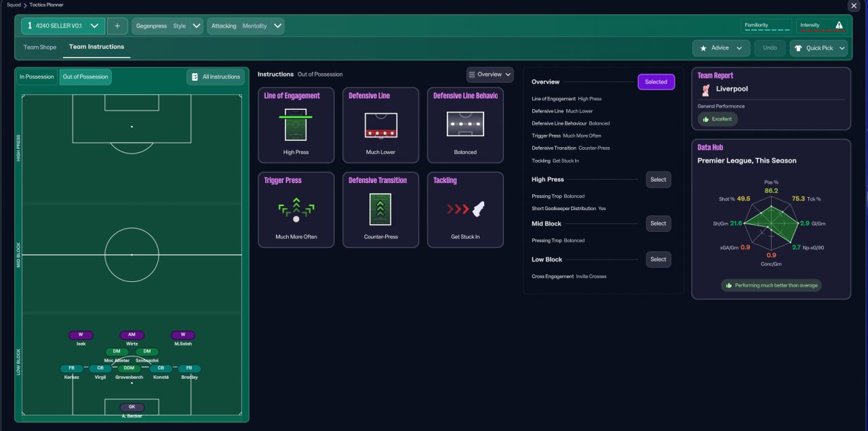868x431 pixels.
Task: Expand the Overview instructions dropdown
Action: tap(490, 75)
